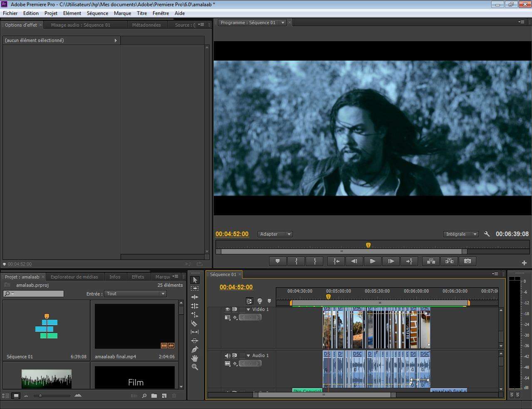Add marker in Program monitor

coord(277,261)
